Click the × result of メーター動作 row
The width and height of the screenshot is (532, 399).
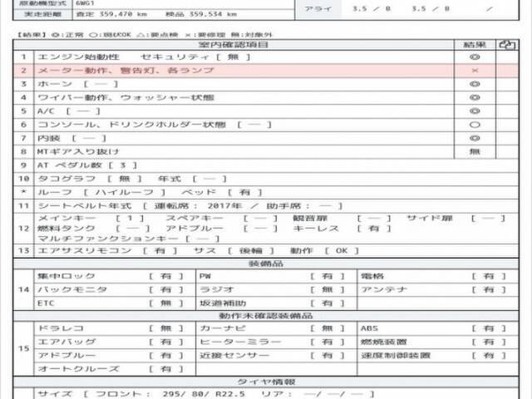click(475, 71)
